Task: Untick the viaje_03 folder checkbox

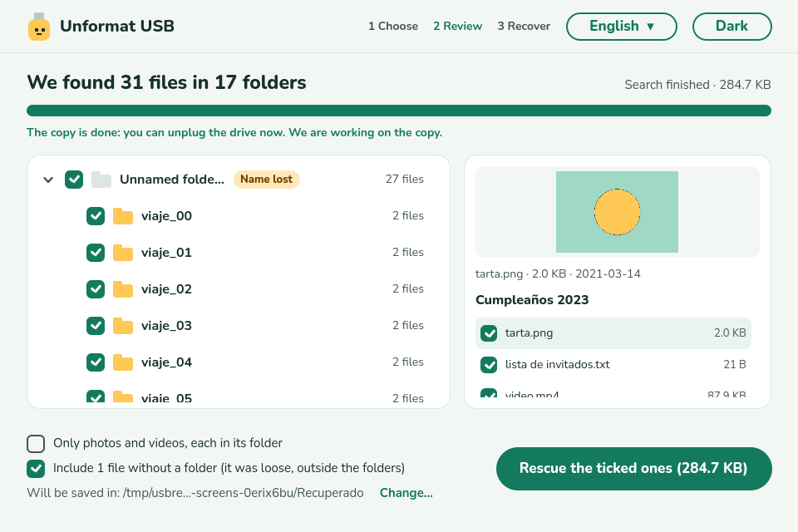Action: (x=96, y=326)
